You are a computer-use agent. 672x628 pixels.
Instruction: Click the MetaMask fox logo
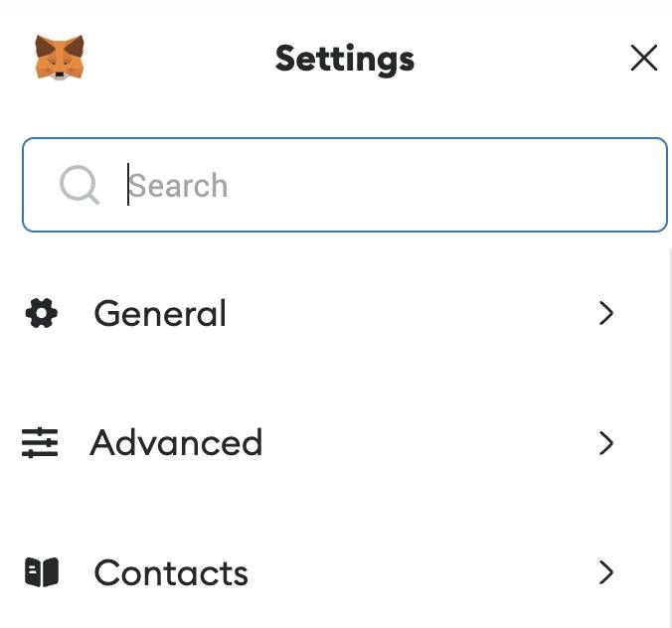click(x=60, y=58)
